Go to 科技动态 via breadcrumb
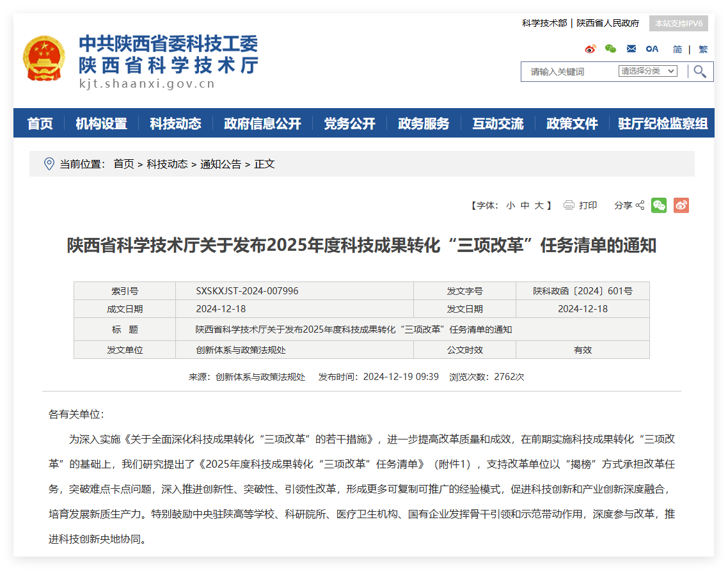 167,164
